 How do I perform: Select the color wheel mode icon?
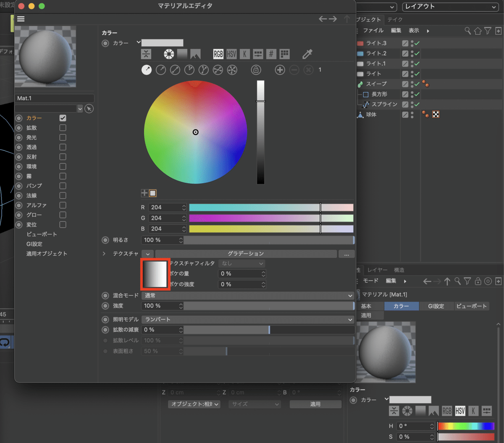(169, 54)
